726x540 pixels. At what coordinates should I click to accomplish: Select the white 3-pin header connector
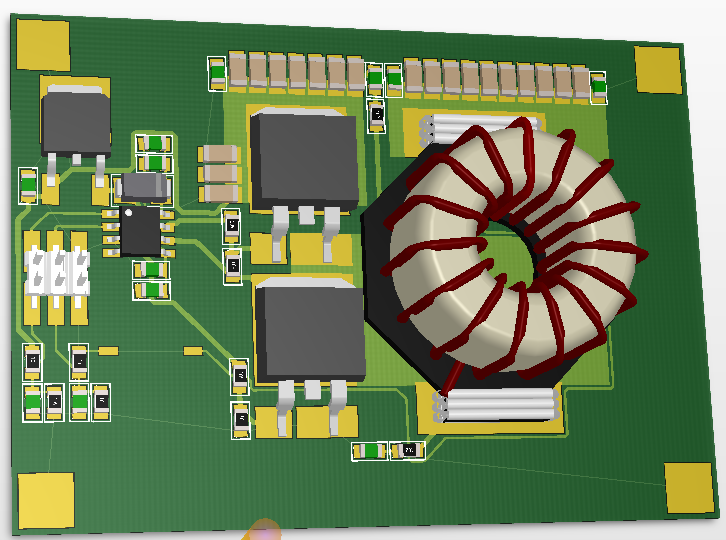(58, 271)
